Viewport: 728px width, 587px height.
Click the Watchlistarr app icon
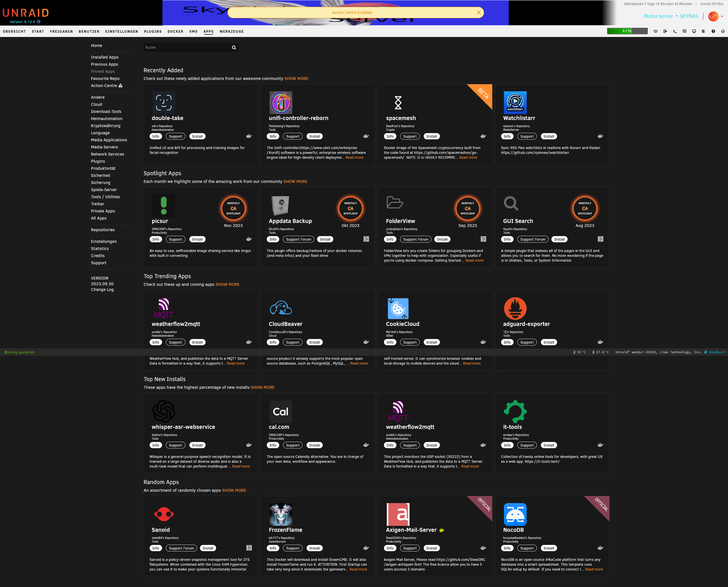pos(515,103)
